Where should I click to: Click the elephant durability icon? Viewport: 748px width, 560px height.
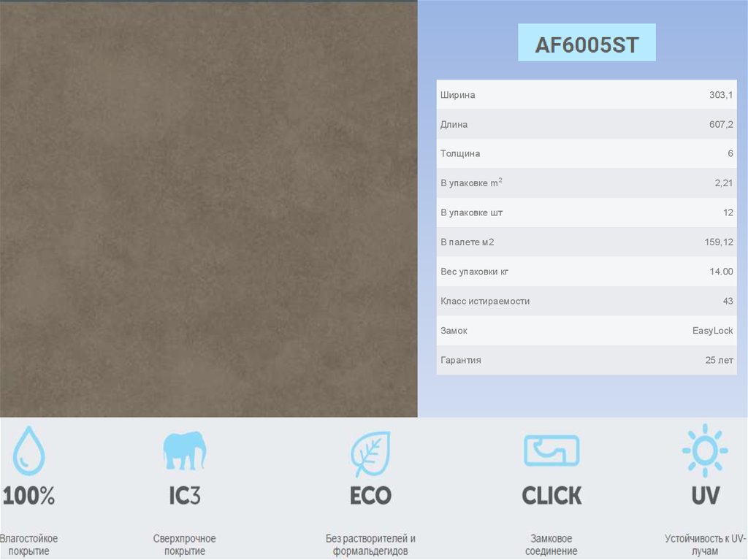pyautogui.click(x=185, y=450)
